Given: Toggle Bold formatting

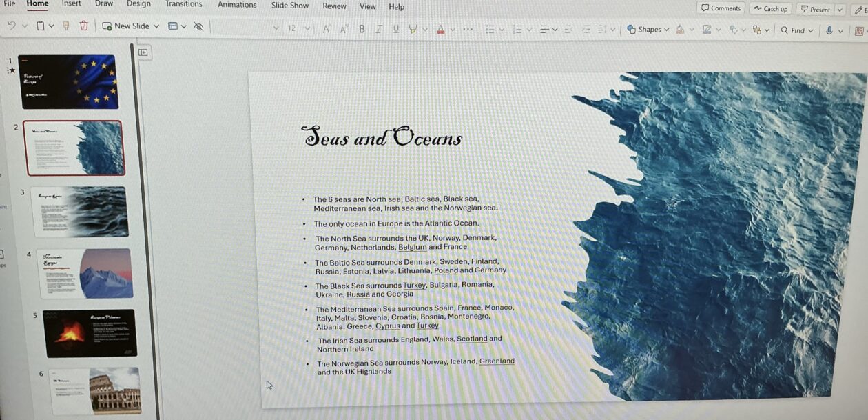Looking at the screenshot, I should [x=362, y=28].
